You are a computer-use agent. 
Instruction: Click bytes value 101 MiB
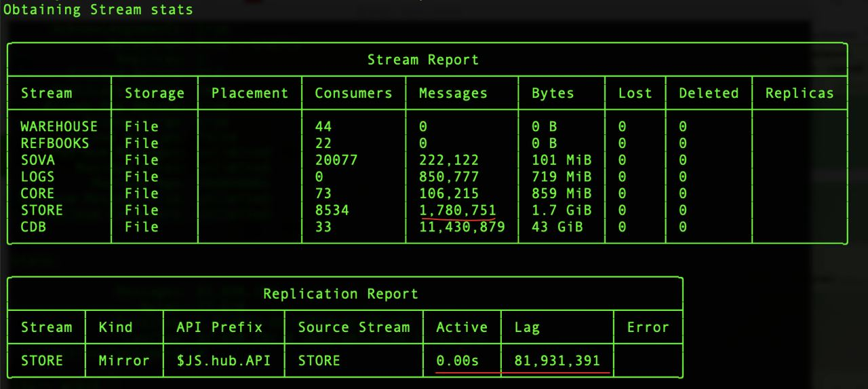561,160
